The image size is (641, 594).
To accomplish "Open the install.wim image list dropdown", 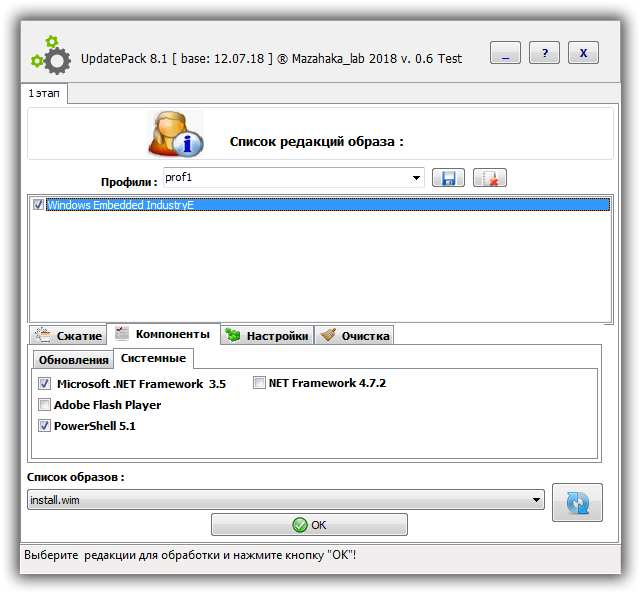I will pos(536,500).
